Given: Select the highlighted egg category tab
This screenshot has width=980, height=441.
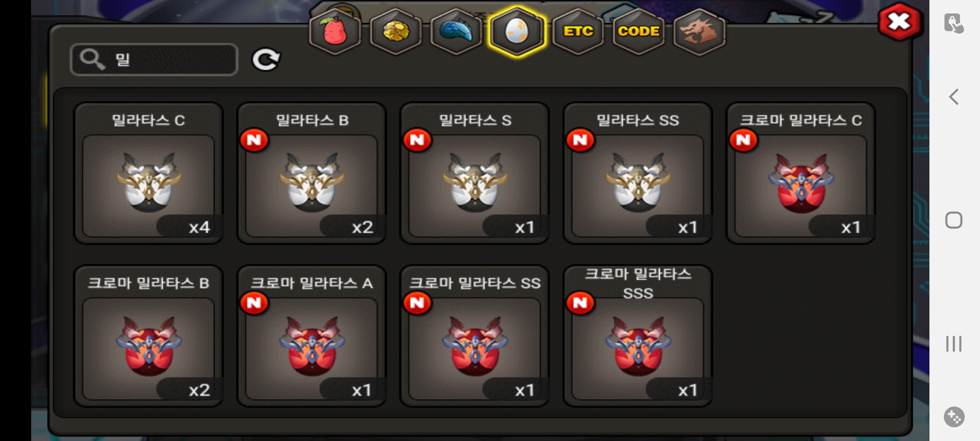Looking at the screenshot, I should tap(517, 31).
